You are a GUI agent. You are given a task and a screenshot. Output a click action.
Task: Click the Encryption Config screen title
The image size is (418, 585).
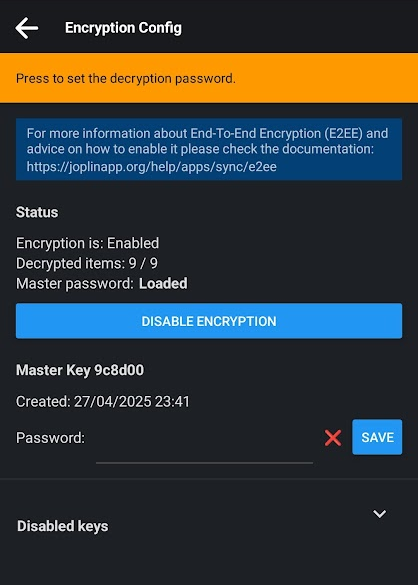tap(123, 28)
